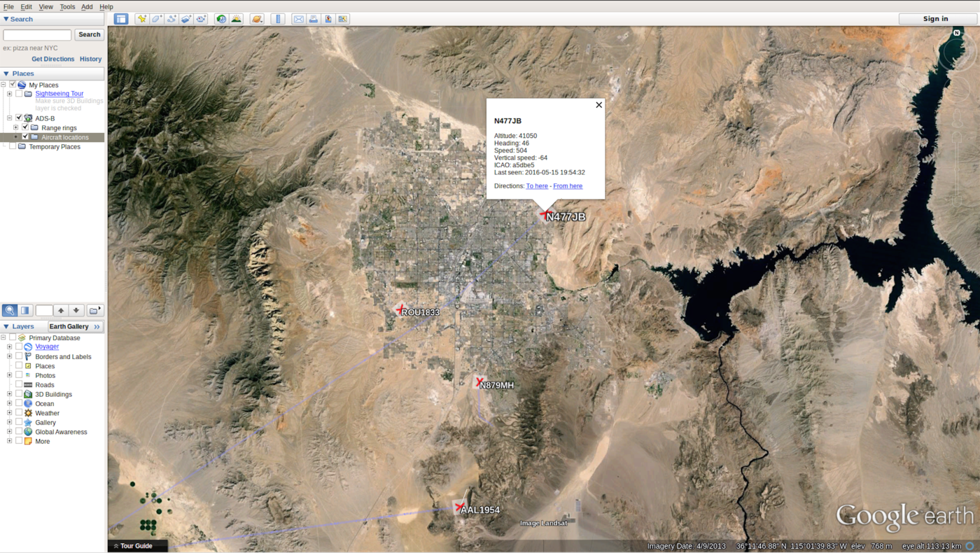Viewport: 980px width, 553px height.
Task: Select the Add Path tool
Action: (171, 18)
